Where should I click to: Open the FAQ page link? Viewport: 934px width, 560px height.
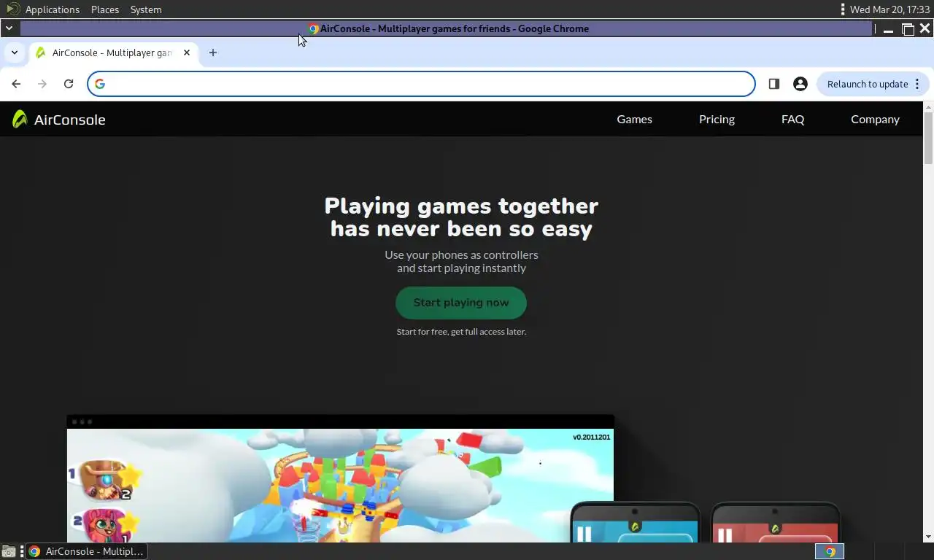(x=792, y=119)
